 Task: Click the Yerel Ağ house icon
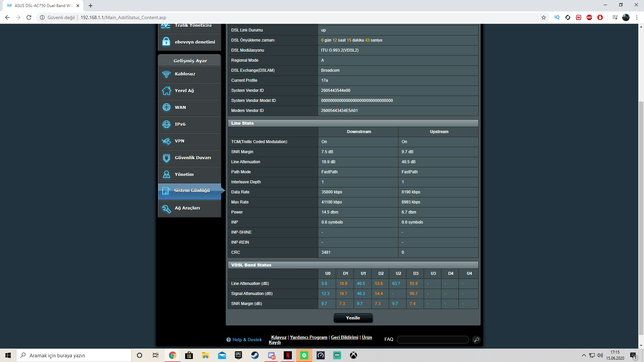pyautogui.click(x=166, y=91)
